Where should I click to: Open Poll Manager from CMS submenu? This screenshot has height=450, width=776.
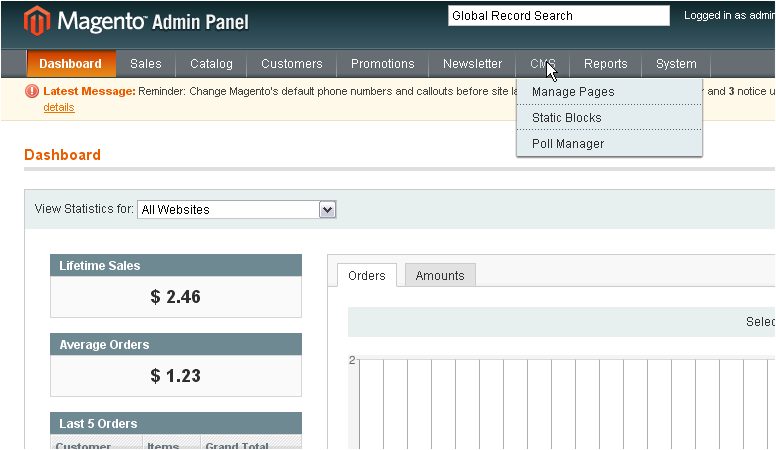click(568, 144)
